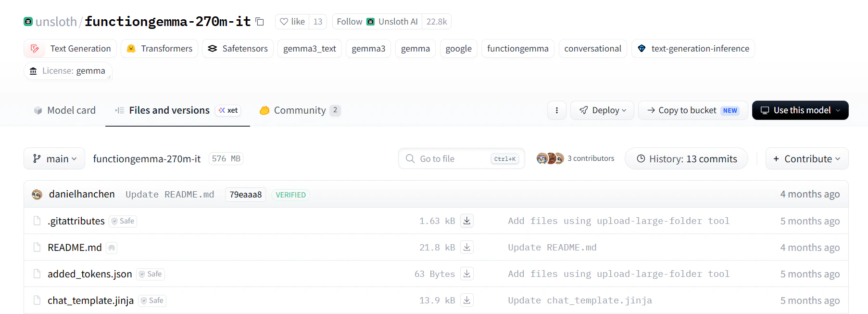Viewport: 868px width, 314px height.
Task: Filter by conversational tag
Action: [593, 49]
